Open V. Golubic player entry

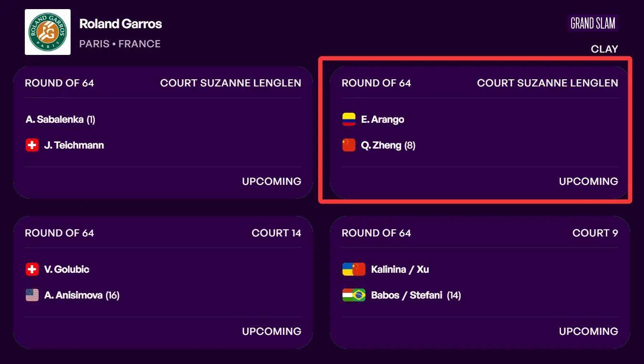tap(67, 269)
